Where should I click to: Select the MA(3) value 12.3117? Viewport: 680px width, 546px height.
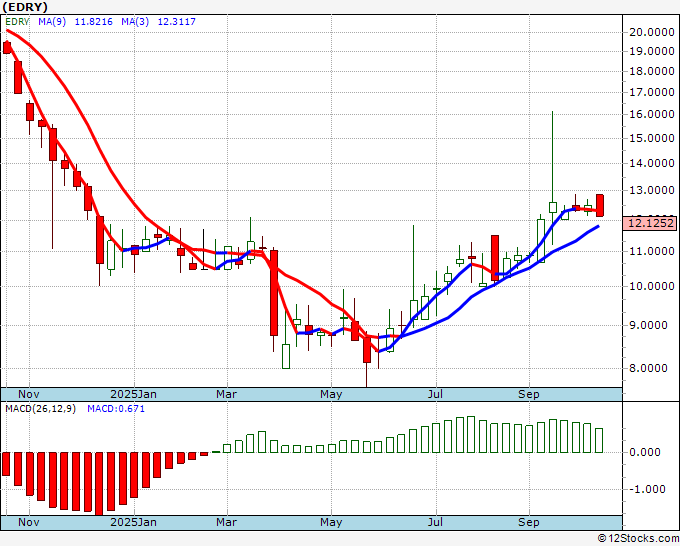pyautogui.click(x=177, y=21)
